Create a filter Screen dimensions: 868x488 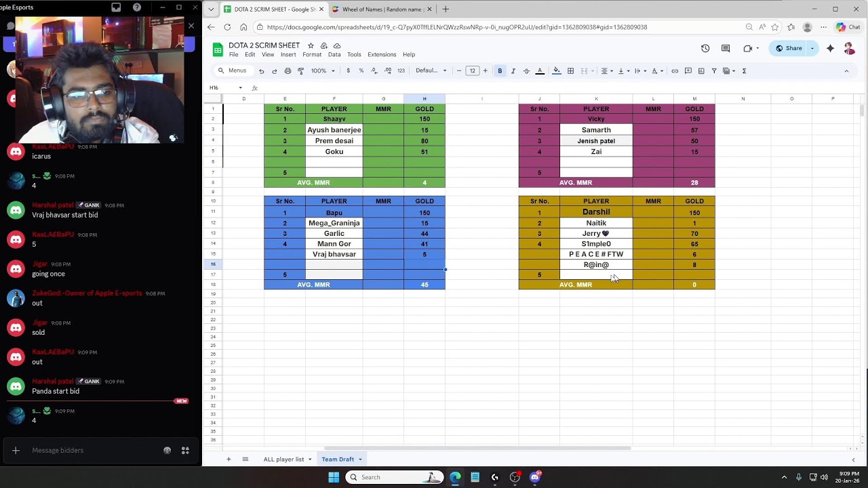pos(714,70)
